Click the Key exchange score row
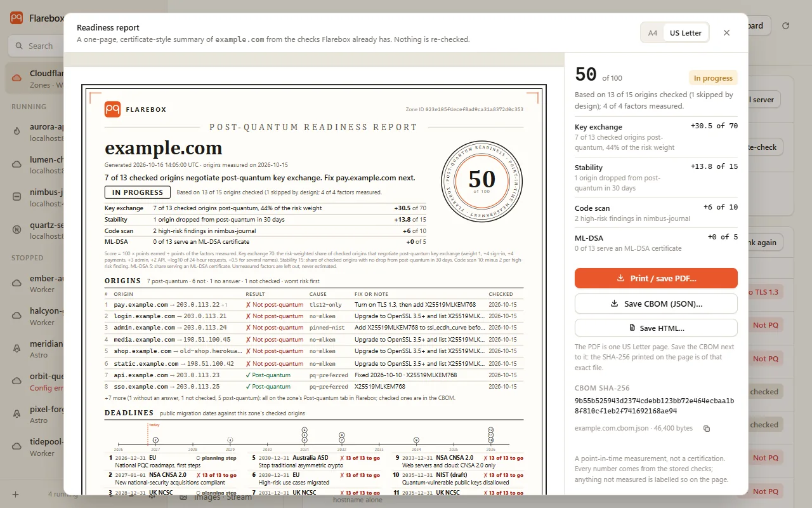The image size is (812, 508). click(656, 137)
